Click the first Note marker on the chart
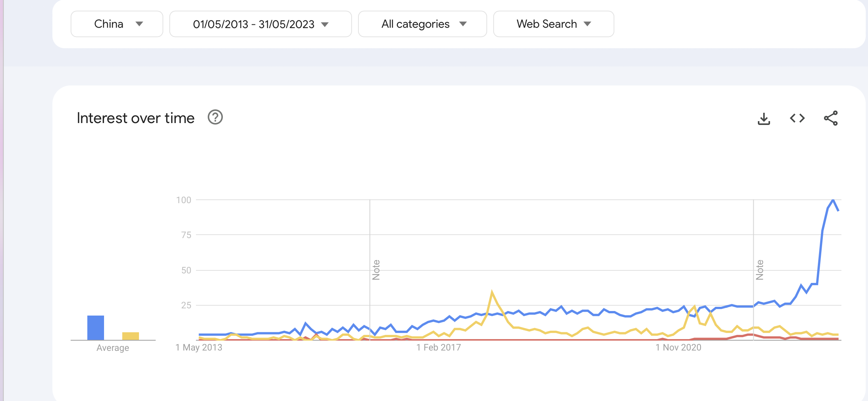 (x=376, y=270)
